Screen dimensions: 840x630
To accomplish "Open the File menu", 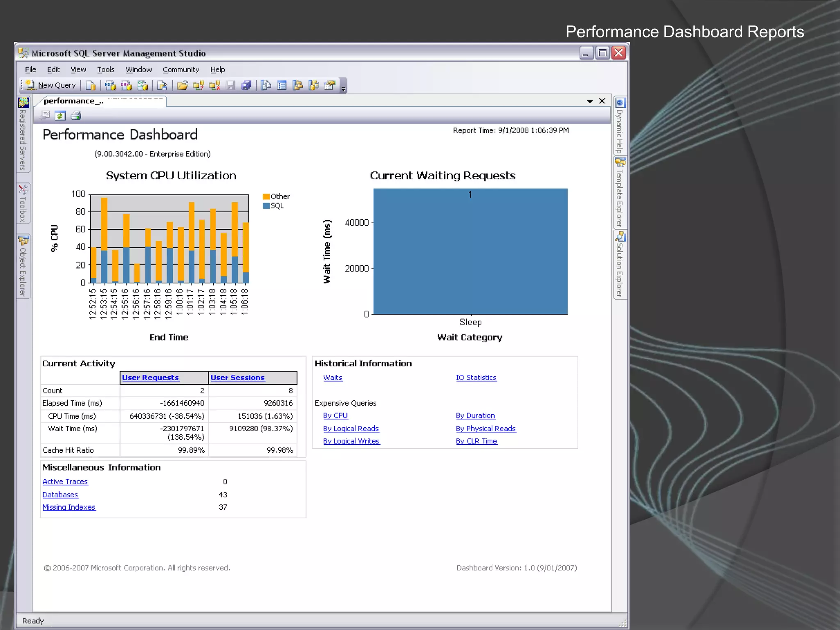I will (30, 70).
